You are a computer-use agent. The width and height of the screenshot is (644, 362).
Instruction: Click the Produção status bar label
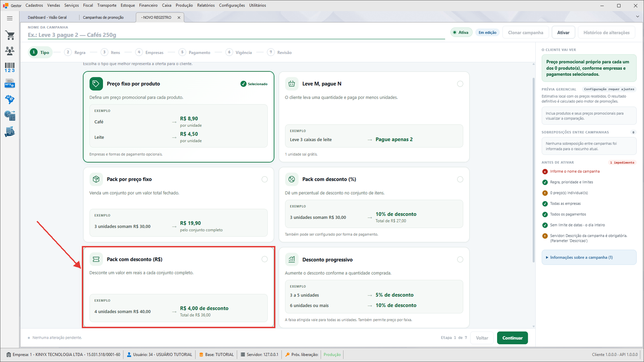pyautogui.click(x=332, y=355)
